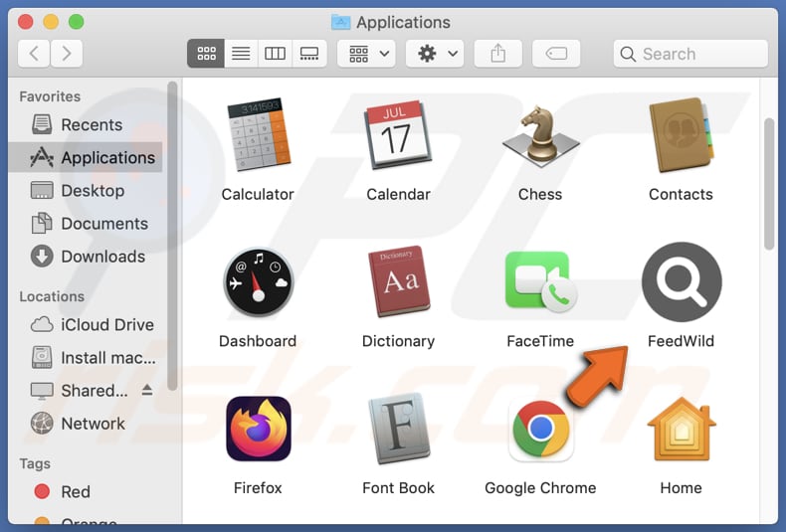Click the Edit Tags toolbar button

(556, 53)
